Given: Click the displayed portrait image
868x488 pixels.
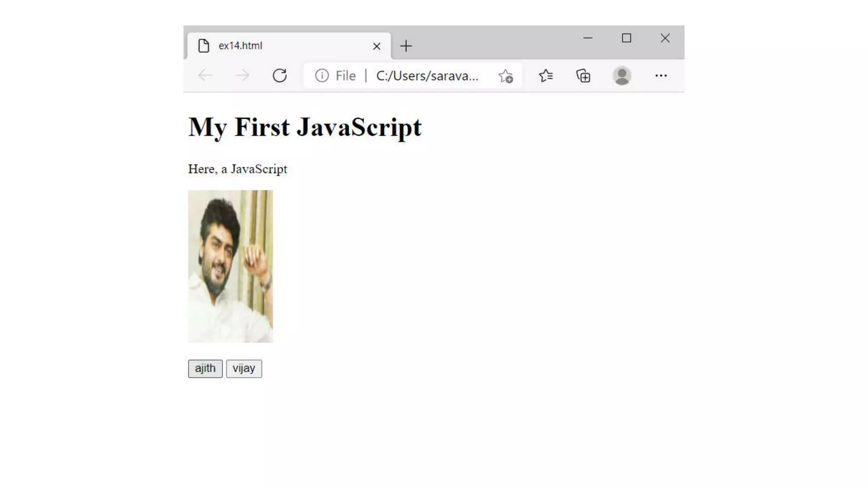Looking at the screenshot, I should click(231, 266).
